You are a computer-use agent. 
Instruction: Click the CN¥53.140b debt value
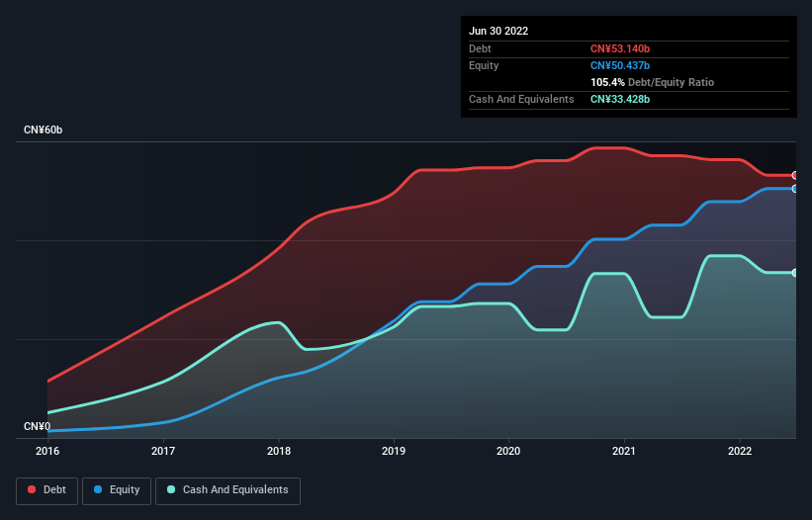(620, 48)
